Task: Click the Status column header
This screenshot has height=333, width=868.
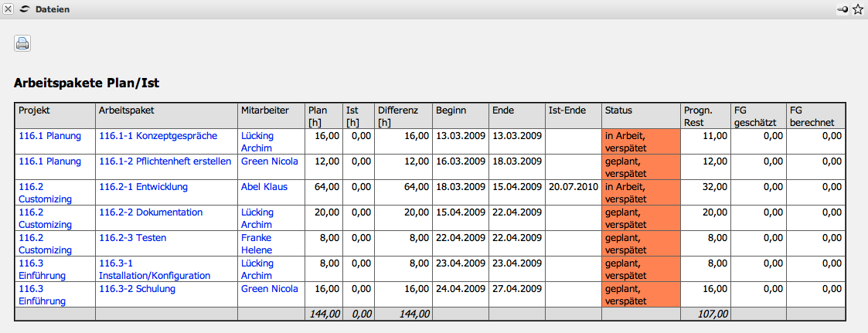Action: pyautogui.click(x=619, y=110)
